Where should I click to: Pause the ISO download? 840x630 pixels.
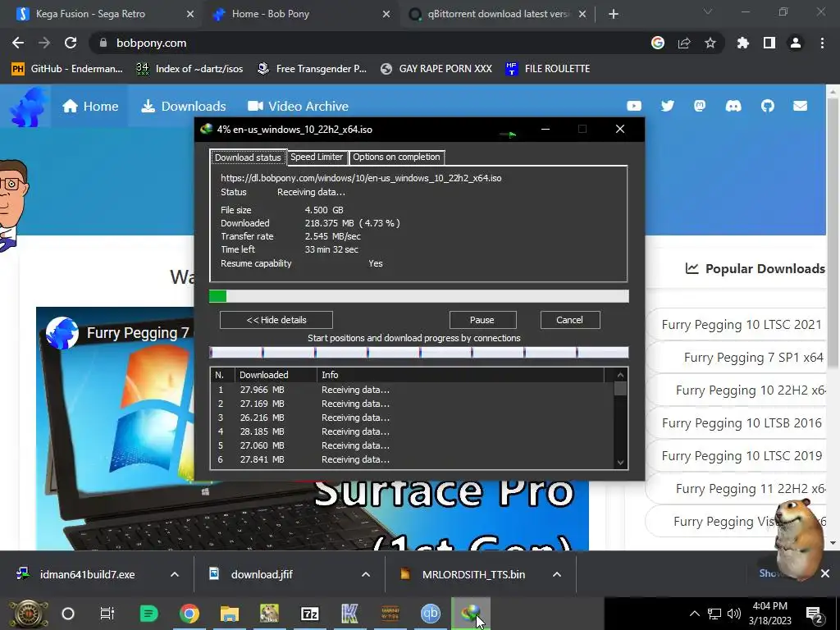pyautogui.click(x=482, y=320)
